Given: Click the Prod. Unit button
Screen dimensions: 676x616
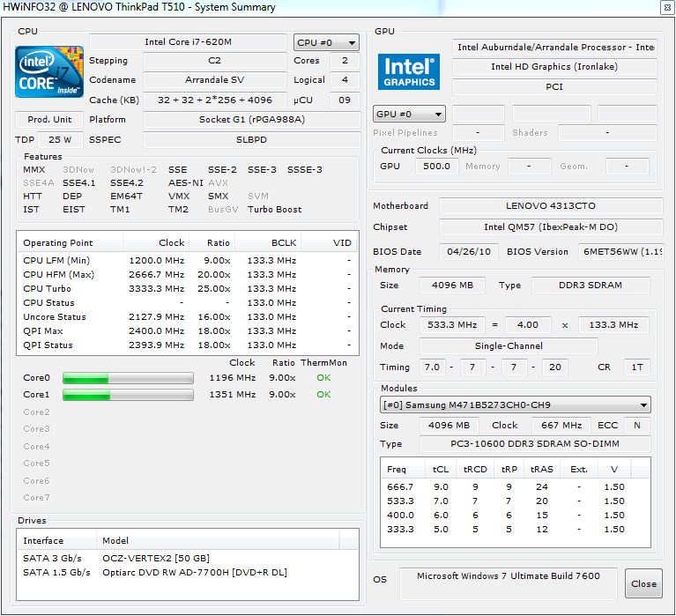Looking at the screenshot, I should pos(49,119).
